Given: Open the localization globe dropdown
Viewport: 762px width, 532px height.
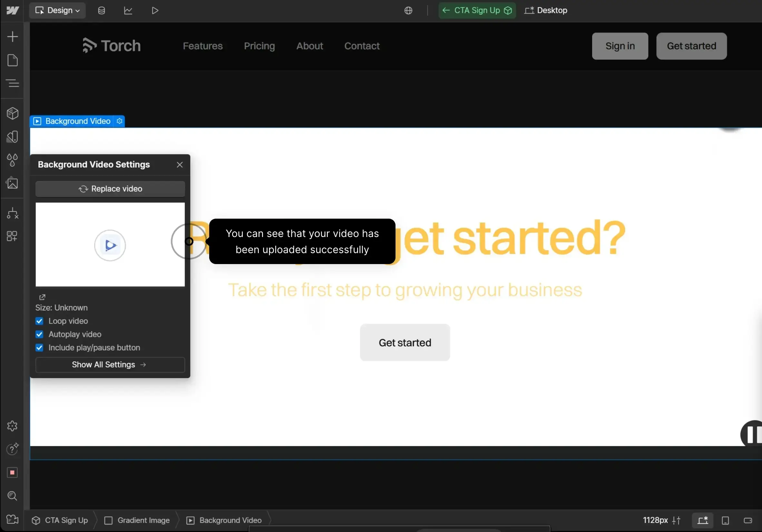Looking at the screenshot, I should [x=408, y=10].
